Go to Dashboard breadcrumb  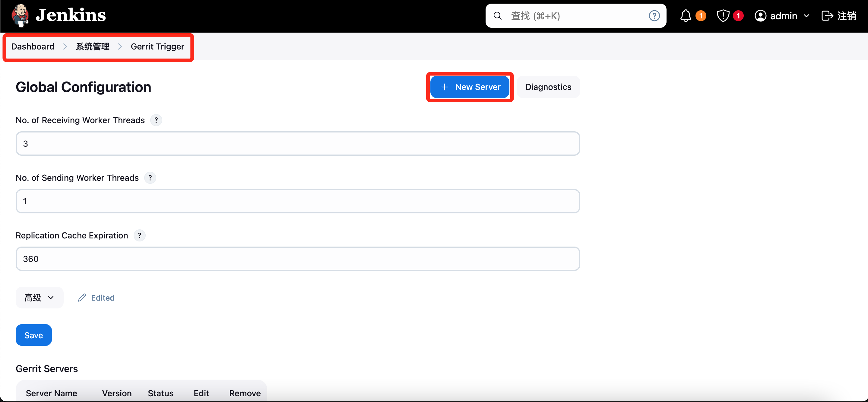click(33, 46)
